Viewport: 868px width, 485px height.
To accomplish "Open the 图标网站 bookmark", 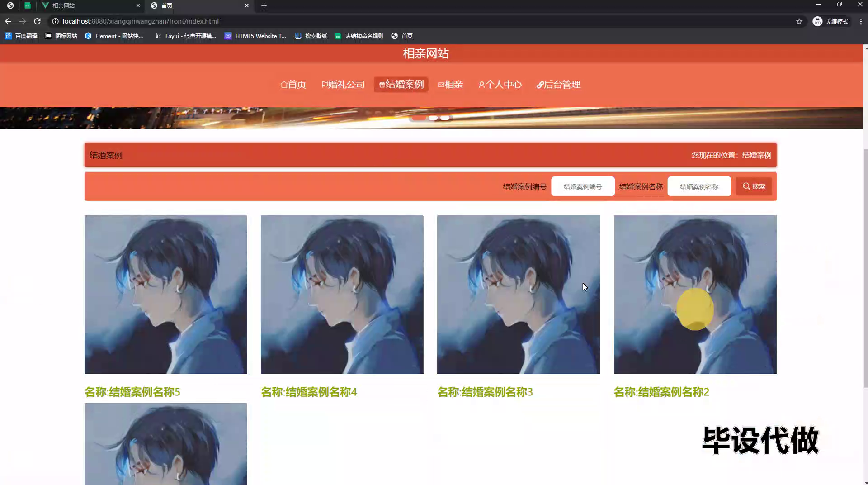I will [61, 36].
